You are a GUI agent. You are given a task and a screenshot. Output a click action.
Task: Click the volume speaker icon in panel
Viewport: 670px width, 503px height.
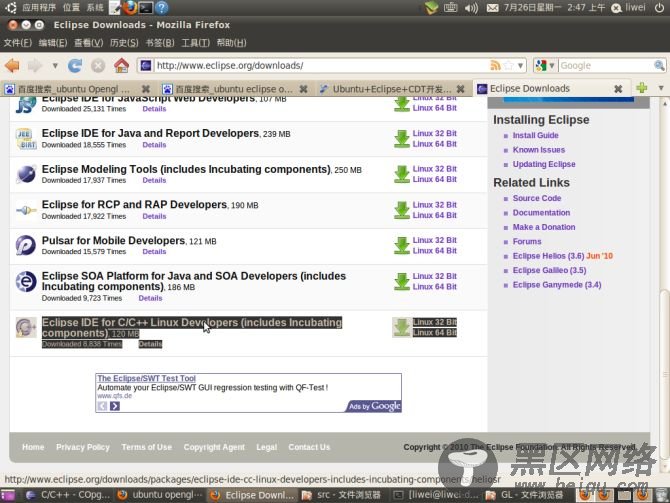point(471,8)
